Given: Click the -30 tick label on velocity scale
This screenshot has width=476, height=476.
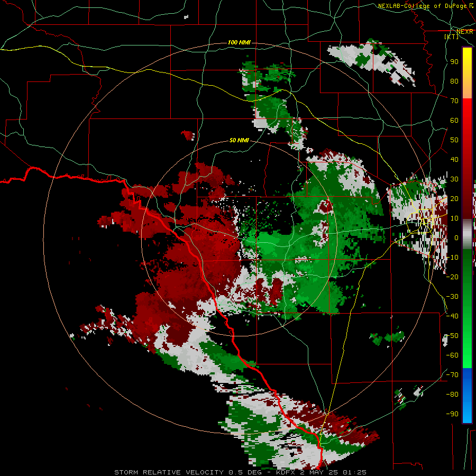Looking at the screenshot, I should 452,297.
